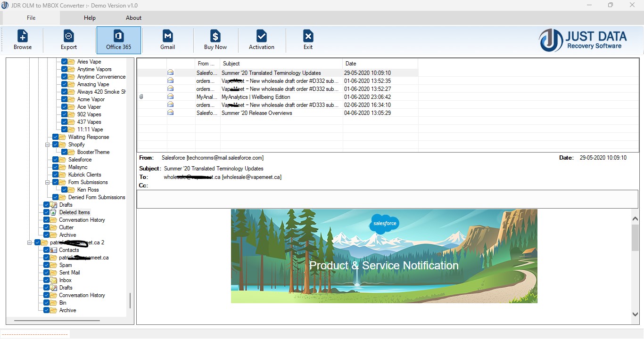Collapse the patrick account root node

click(x=29, y=242)
